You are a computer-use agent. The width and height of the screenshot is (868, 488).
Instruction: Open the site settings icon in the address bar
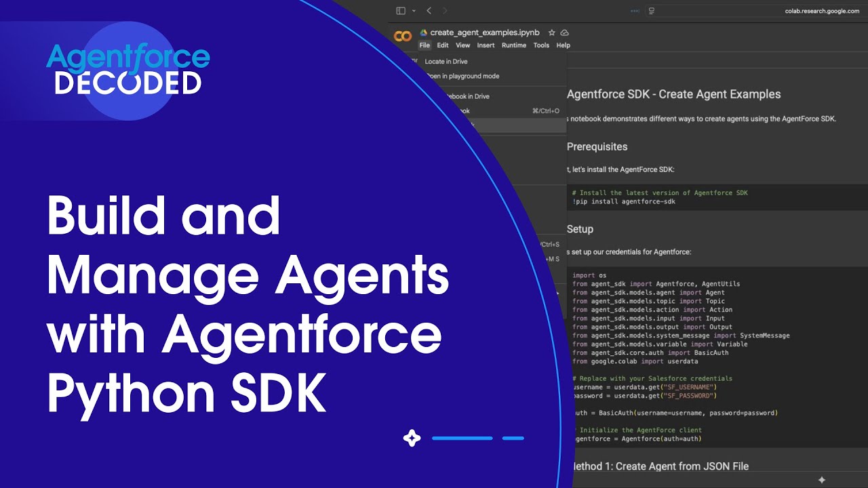coord(652,11)
